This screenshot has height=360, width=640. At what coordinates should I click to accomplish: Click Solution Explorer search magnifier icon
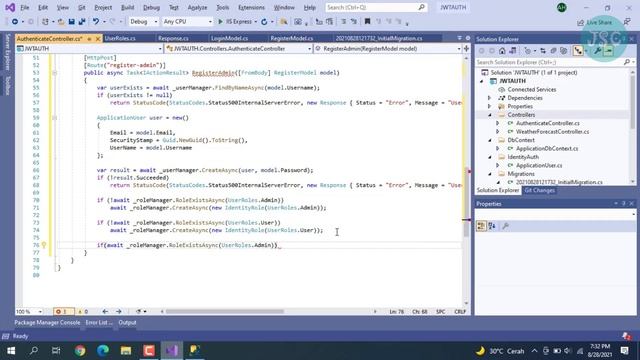[x=627, y=62]
